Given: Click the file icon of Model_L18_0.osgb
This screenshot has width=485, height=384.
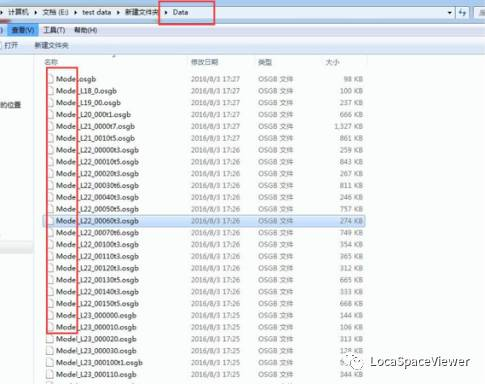Looking at the screenshot, I should point(50,91).
